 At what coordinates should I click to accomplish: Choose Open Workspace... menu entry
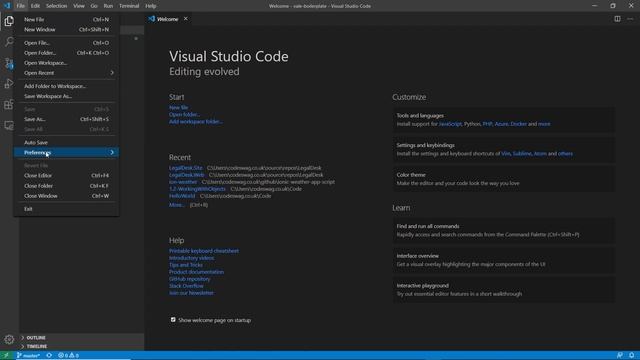tap(66, 63)
